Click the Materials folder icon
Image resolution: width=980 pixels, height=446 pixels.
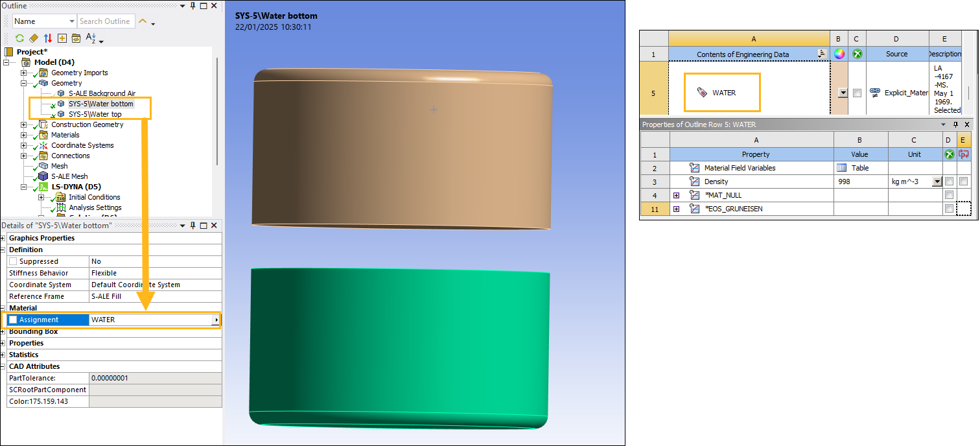(x=43, y=135)
